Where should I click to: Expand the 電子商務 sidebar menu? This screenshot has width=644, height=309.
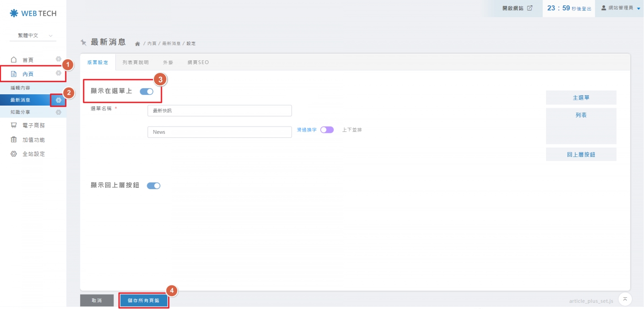pos(34,126)
